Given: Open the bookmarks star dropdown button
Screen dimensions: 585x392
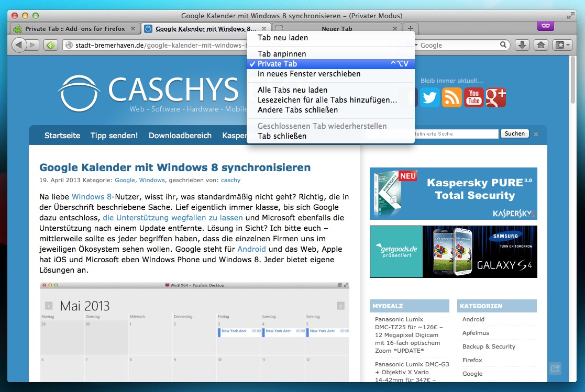Looking at the screenshot, I should tap(561, 45).
